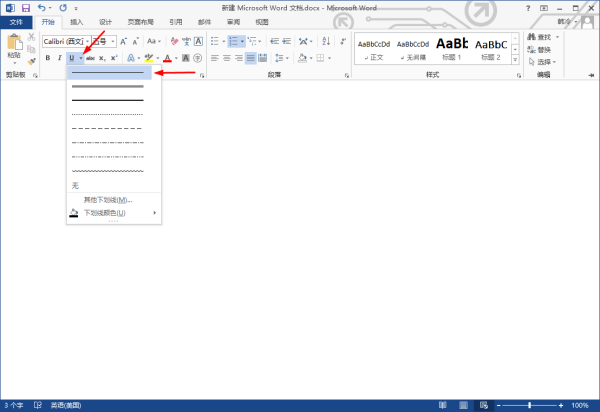Click the bullet list icon
Image resolution: width=600 pixels, height=412 pixels.
(x=215, y=41)
